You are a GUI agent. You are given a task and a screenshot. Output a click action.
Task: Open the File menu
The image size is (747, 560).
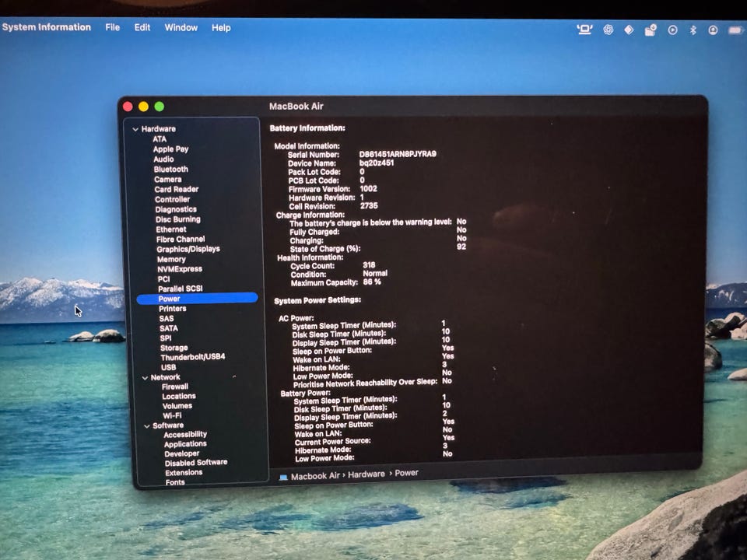coord(112,28)
